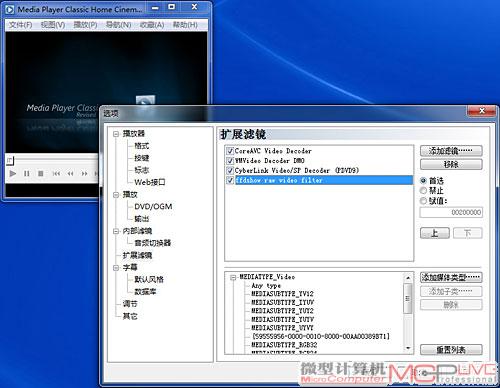Select the MEDIASUBTYPE_UYVY entry
Screen dimensions: 500x388
[282, 328]
